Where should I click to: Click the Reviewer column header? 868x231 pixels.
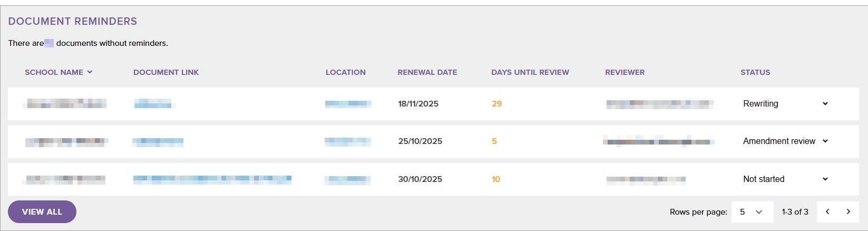point(625,72)
